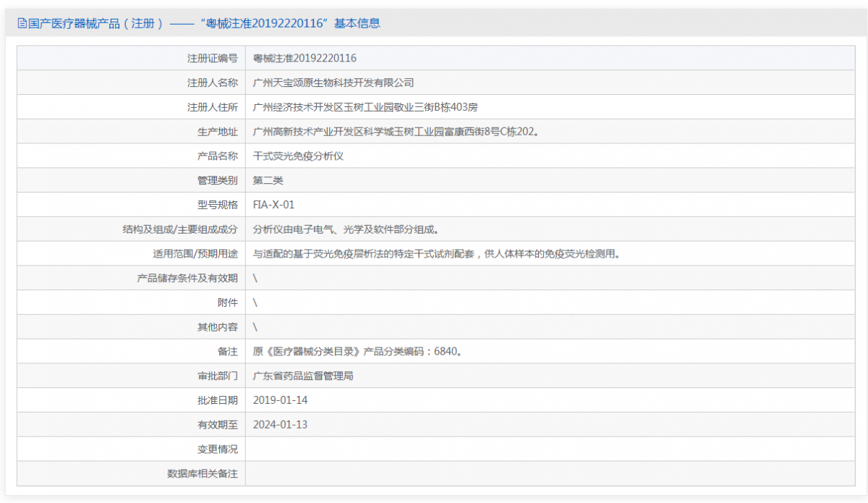Select the value 第二类
This screenshot has height=503, width=868.
coord(268,180)
